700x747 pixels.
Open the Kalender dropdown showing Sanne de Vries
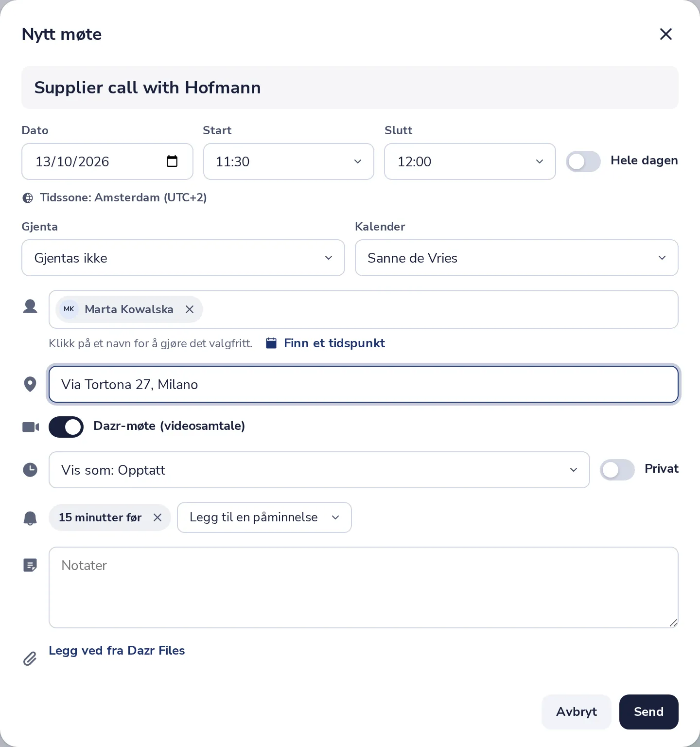pos(517,258)
